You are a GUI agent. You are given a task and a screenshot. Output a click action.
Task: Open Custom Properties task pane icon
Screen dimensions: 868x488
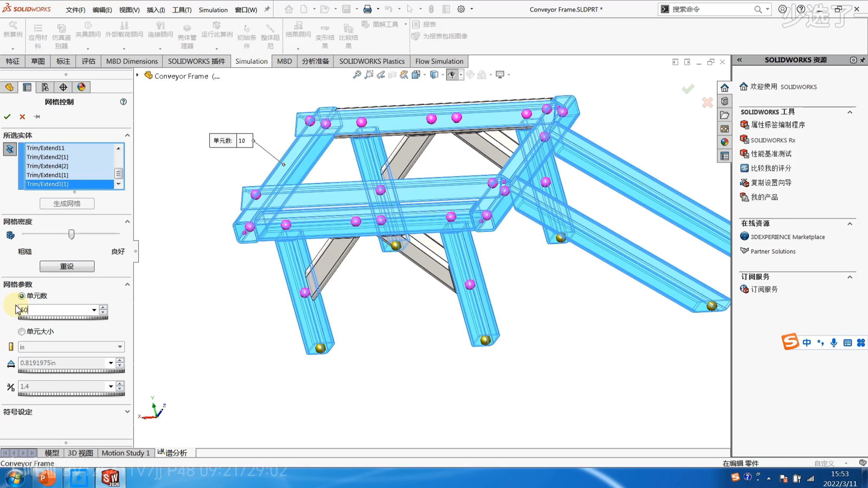point(724,156)
